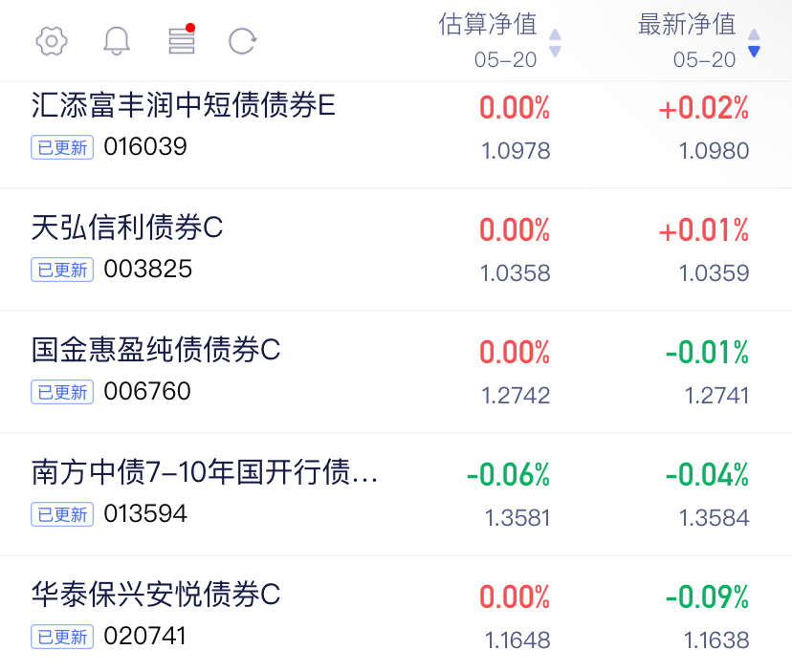Click the 已更新 badge for fund 020741

62,637
